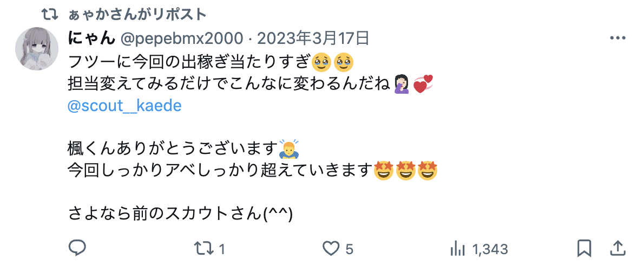Select the display name にゃん
Screen dimensions: 644x272
click(91, 38)
